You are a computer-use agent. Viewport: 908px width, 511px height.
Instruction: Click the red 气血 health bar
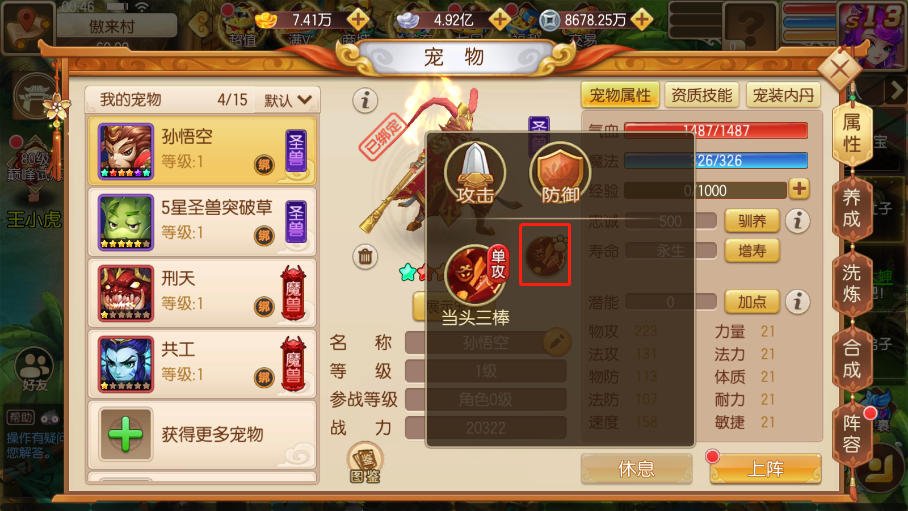point(716,130)
